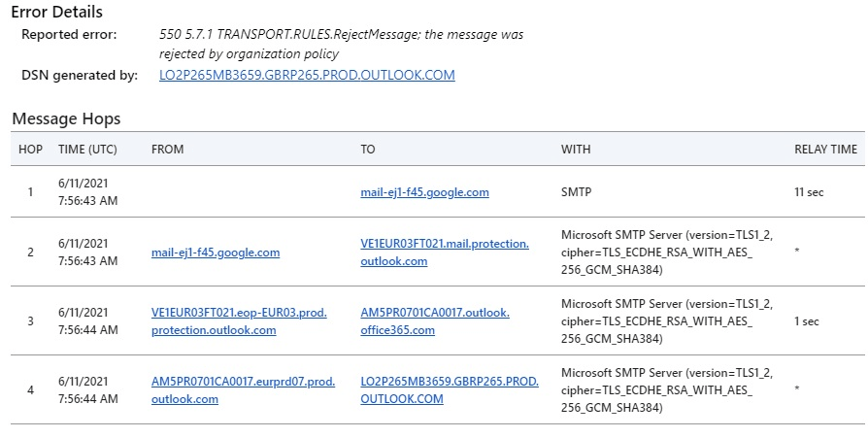Screen dimensions: 868x438
Task: Click the 550 5.7.1 reported error text
Action: coord(341,34)
